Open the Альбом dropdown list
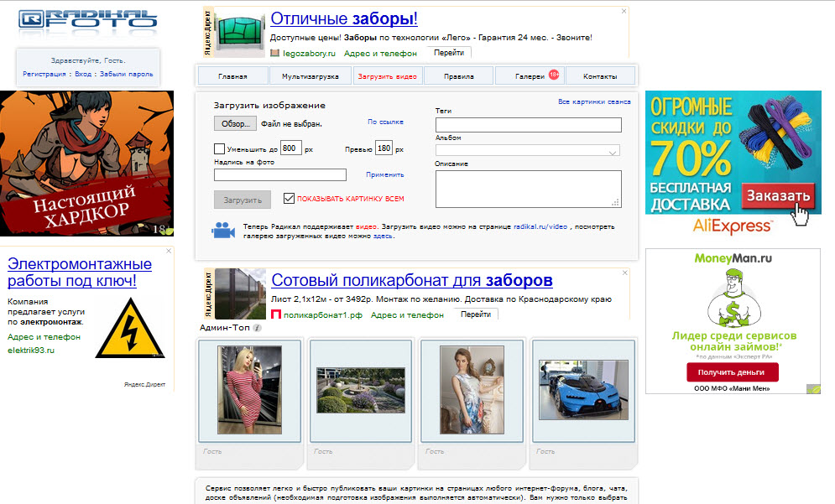This screenshot has width=835, height=504. coord(528,151)
